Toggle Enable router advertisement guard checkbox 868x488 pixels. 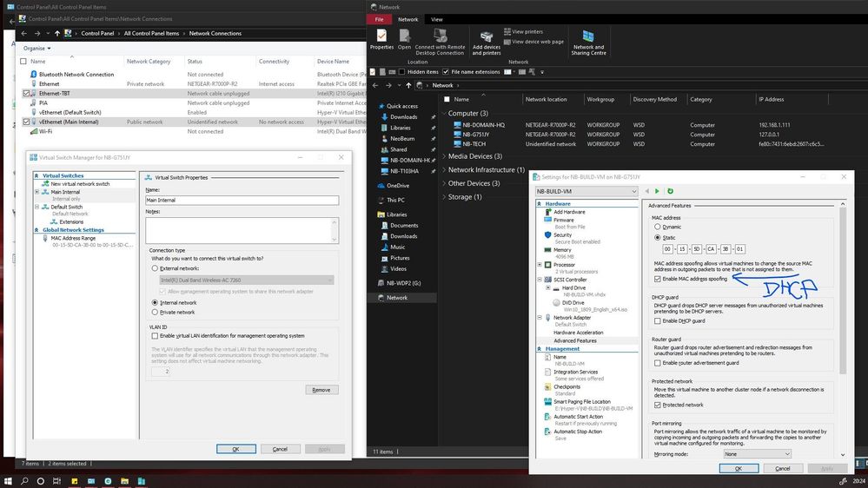point(658,363)
